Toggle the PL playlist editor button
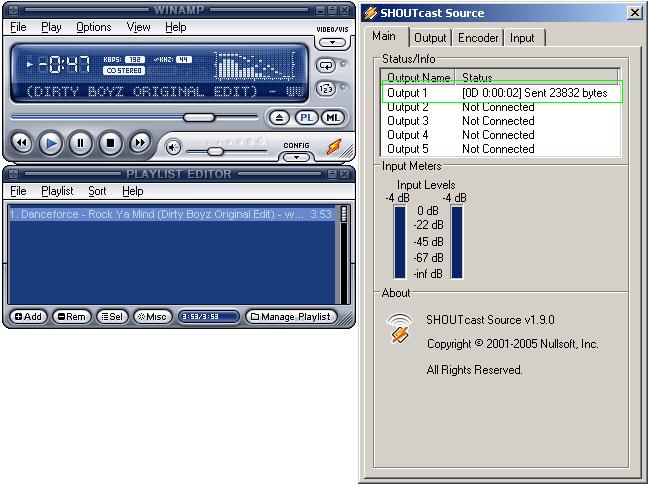Image resolution: width=649 pixels, height=486 pixels. (x=306, y=118)
